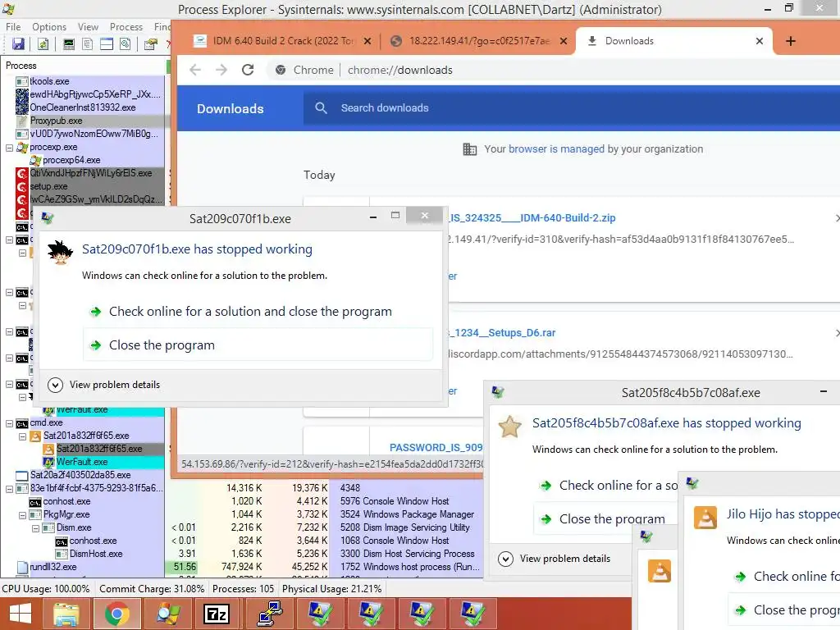Open the Start button on taskbar
Viewport: 840px width, 630px height.
(21, 614)
